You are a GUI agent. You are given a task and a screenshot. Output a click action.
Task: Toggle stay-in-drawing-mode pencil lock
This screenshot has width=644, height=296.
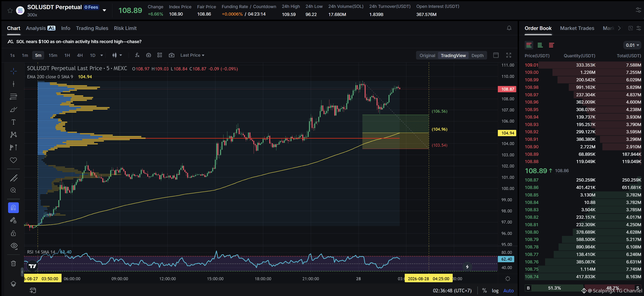(x=14, y=220)
